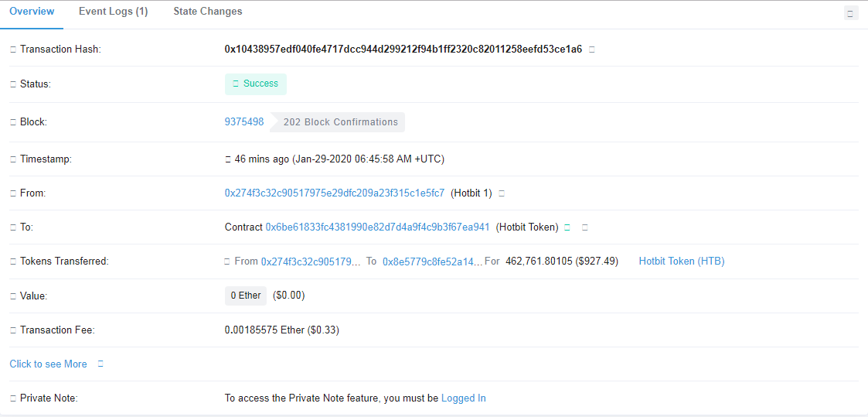868x417 pixels.
Task: Click help icon beside Private Note label
Action: click(12, 398)
